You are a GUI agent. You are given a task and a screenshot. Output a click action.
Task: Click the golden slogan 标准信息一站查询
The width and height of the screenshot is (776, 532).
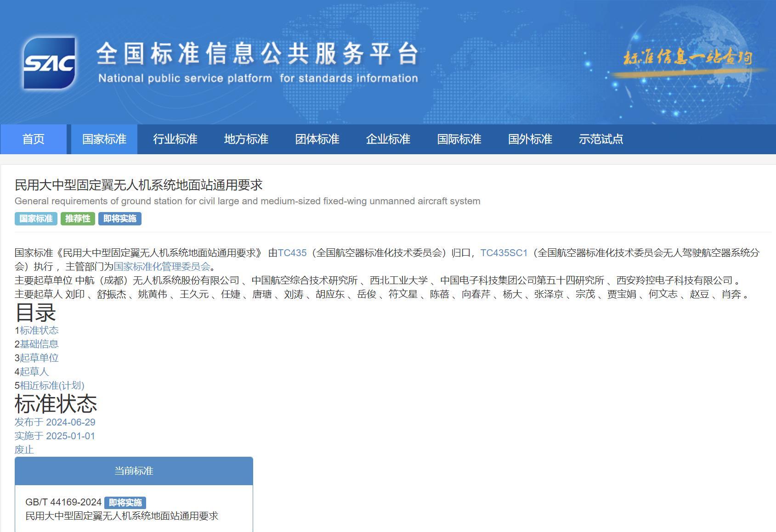[x=688, y=57]
